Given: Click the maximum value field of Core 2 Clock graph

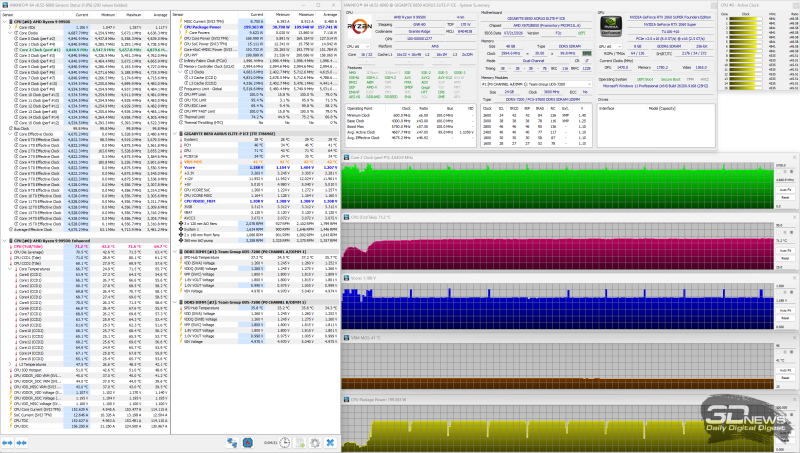Looking at the screenshot, I should coord(785,165).
